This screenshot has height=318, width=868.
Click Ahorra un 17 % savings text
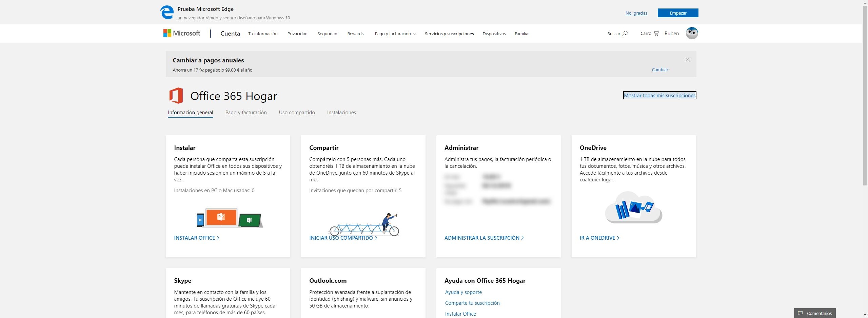point(213,70)
